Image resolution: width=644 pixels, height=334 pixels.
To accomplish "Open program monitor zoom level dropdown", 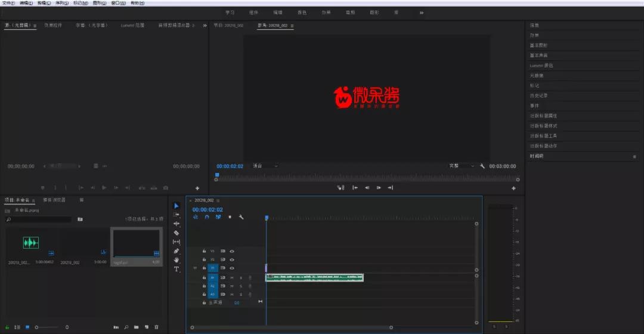I will coord(265,166).
